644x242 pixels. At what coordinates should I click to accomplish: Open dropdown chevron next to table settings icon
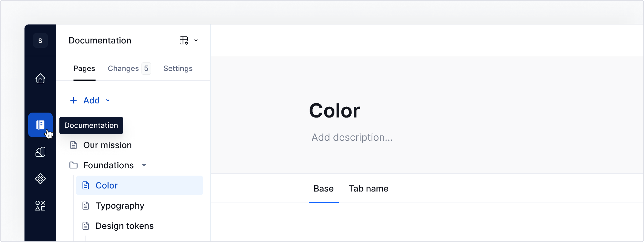tap(196, 40)
